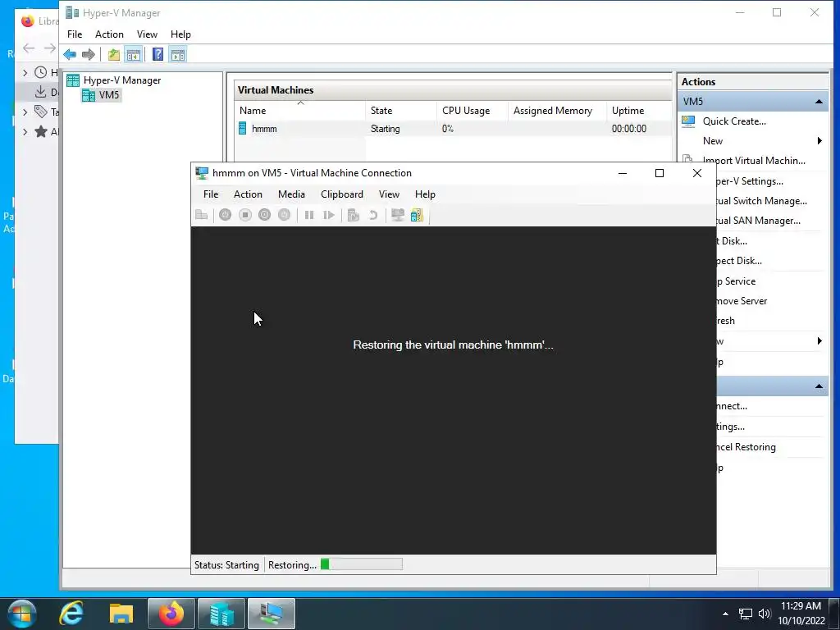This screenshot has height=630, width=840.
Task: Click colored rightmost icon in VM Connection toolbar
Action: 417,215
